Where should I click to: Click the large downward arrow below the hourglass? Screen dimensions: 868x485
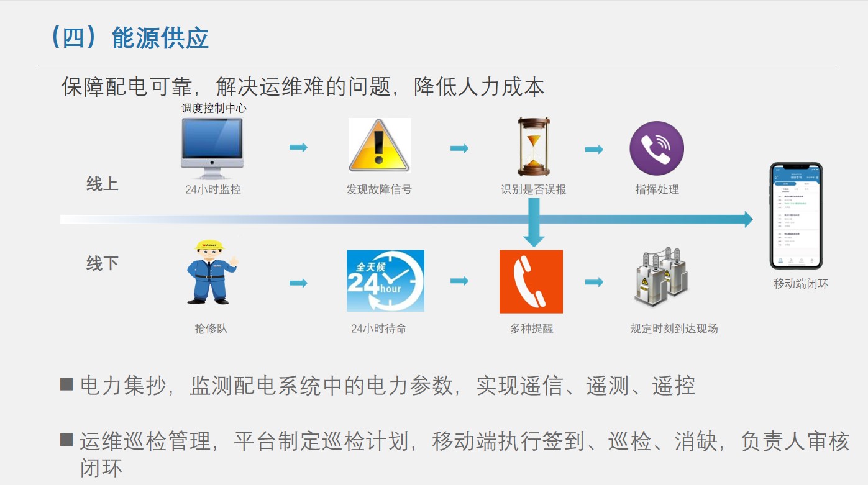tap(534, 225)
